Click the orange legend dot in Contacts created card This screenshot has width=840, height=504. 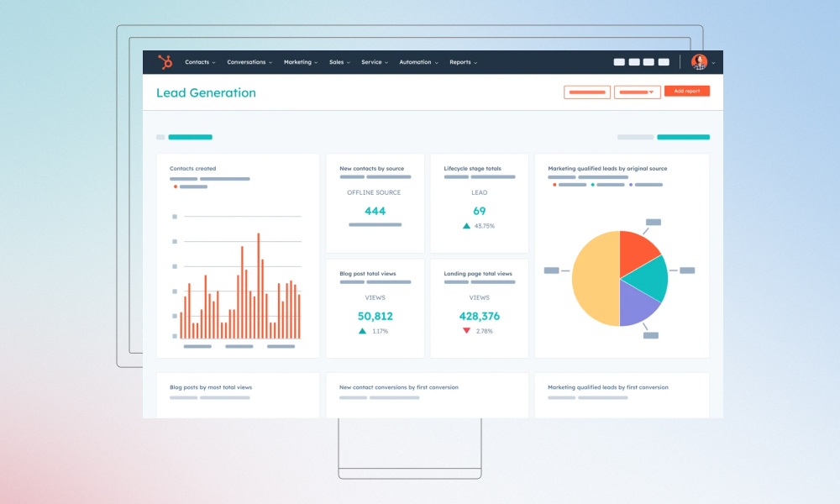[174, 186]
